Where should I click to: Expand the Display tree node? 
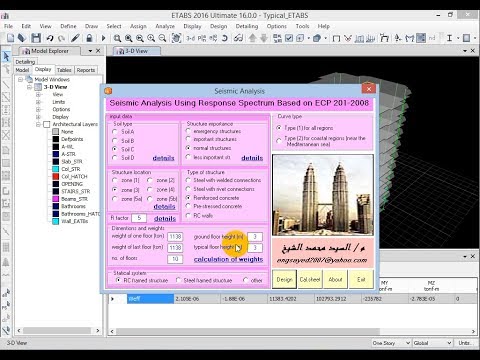38,117
